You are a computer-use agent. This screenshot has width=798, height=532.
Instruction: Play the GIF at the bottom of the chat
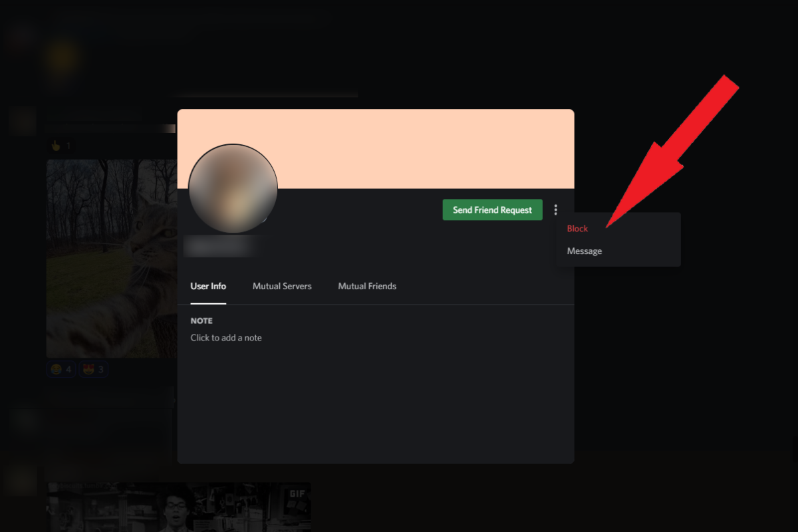[x=180, y=509]
